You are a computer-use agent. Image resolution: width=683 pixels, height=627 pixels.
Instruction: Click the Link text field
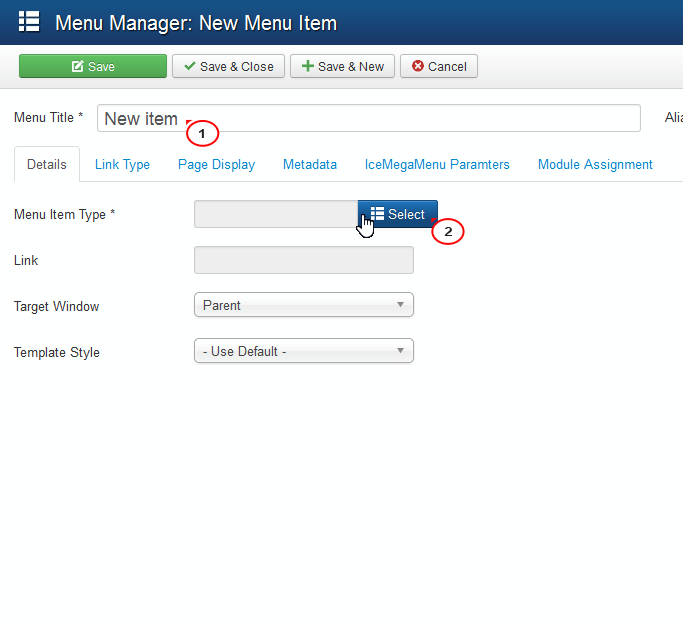pos(304,260)
